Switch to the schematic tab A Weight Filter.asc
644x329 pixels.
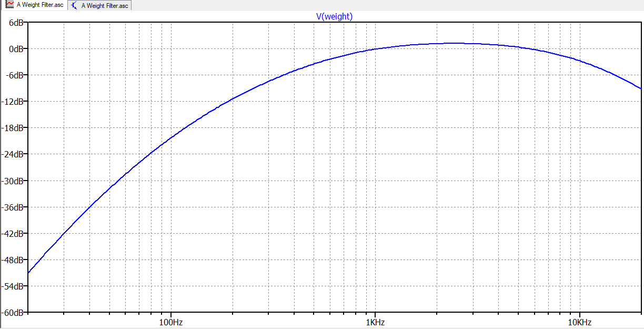coord(99,5)
